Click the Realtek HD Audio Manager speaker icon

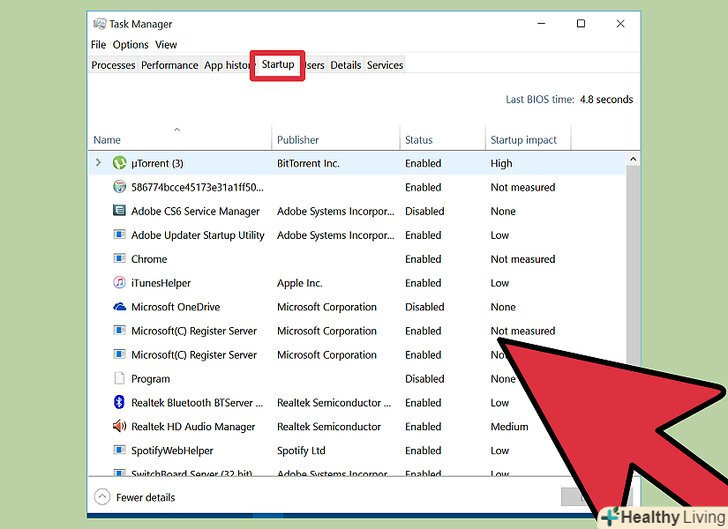(120, 427)
